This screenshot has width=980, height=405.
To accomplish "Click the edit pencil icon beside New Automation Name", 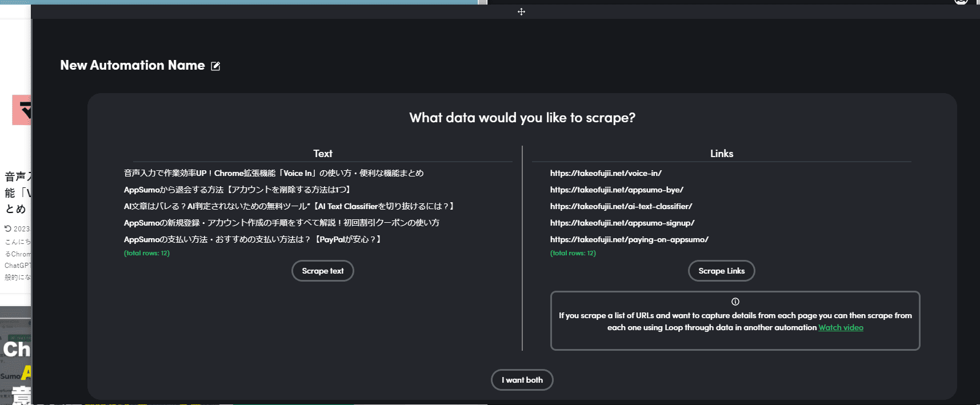I will (215, 66).
